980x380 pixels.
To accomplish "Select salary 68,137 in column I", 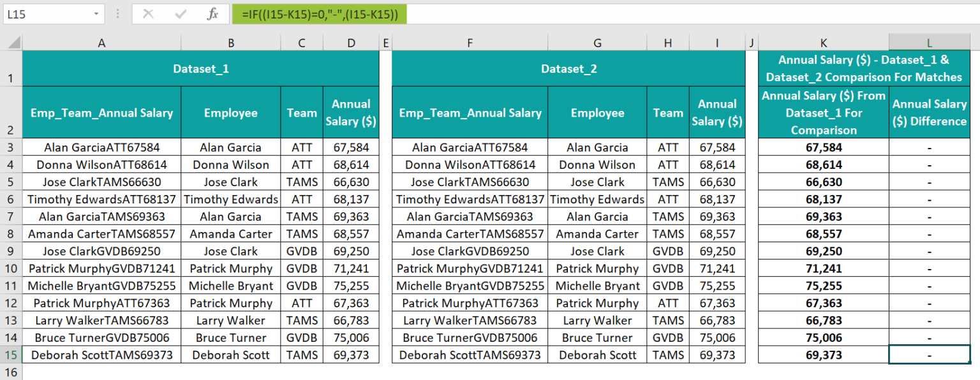I will 717,199.
